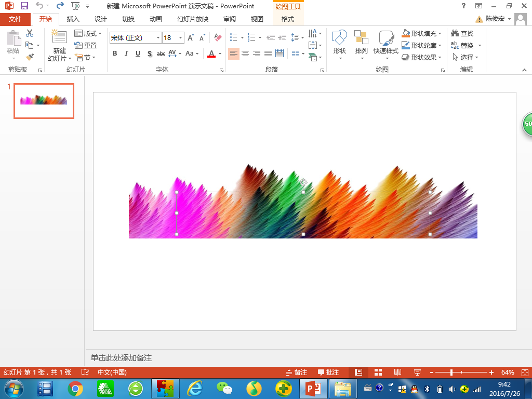Screen dimensions: 532x399
Task: Start slideshow from the quick access toolbar icon
Action: (x=75, y=6)
